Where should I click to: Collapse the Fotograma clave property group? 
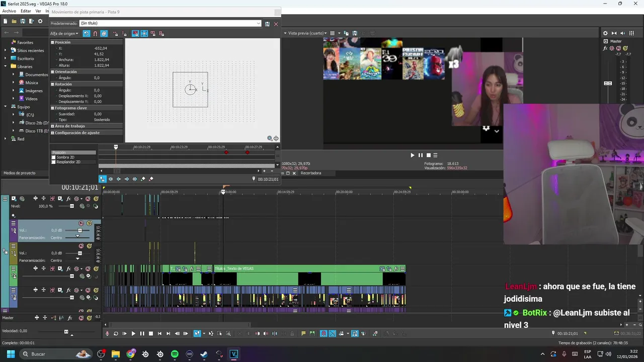coord(52,108)
